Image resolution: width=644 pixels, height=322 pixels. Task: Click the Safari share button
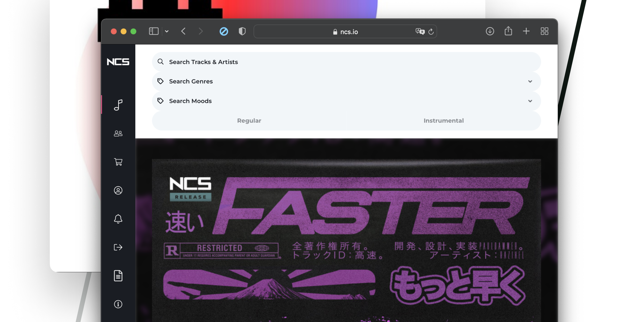tap(508, 31)
